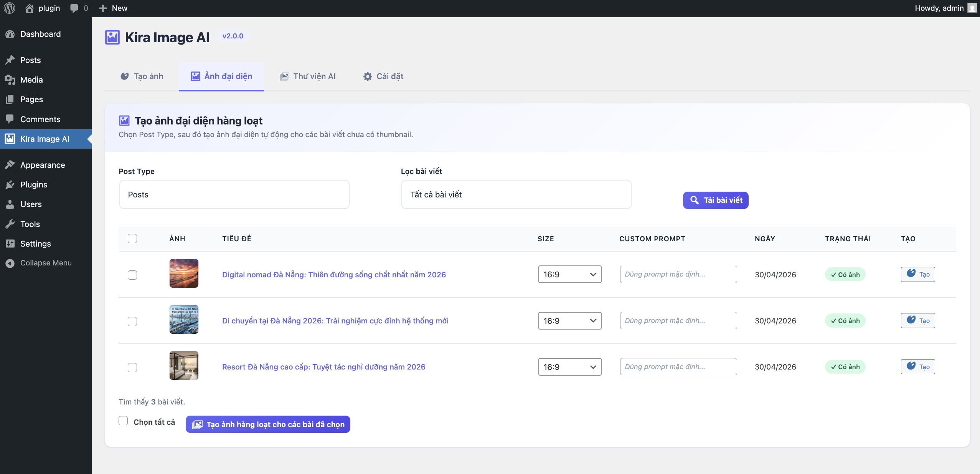Click the v2.0.0 version badge
The height and width of the screenshot is (474, 980).
point(233,36)
